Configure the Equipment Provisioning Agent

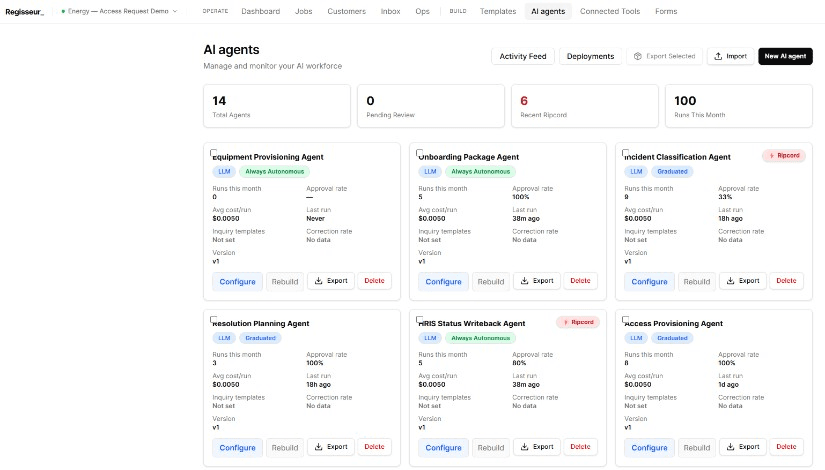[237, 282]
